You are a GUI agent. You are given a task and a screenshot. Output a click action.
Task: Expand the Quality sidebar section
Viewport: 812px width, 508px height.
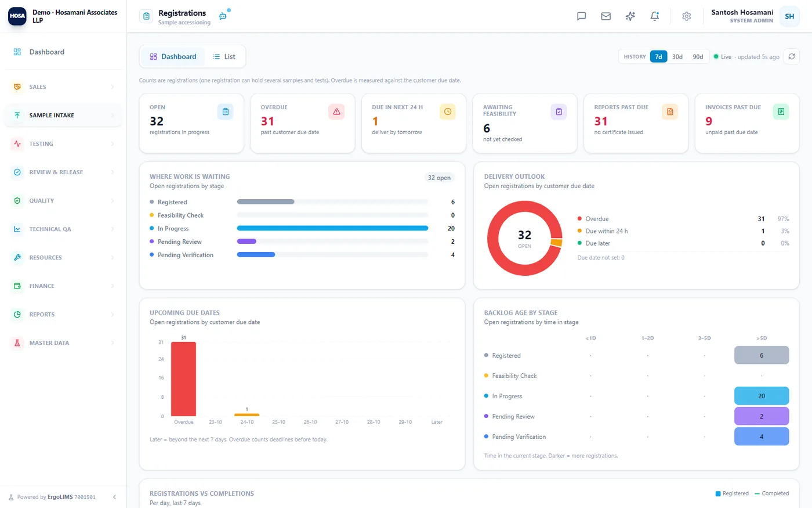tap(63, 201)
